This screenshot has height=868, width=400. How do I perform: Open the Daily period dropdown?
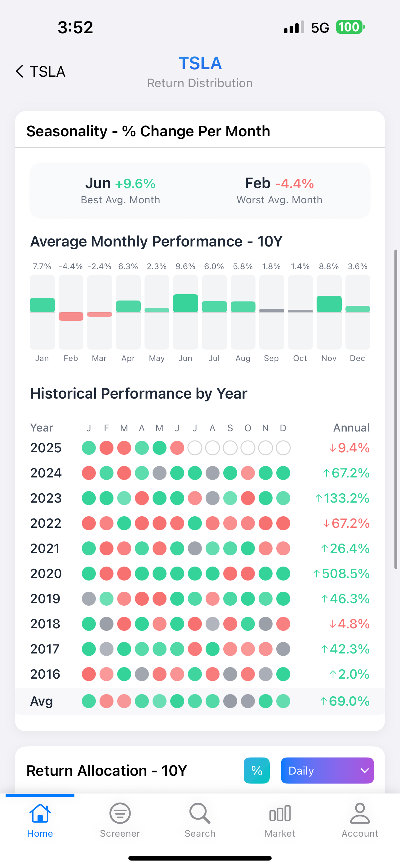click(x=327, y=770)
